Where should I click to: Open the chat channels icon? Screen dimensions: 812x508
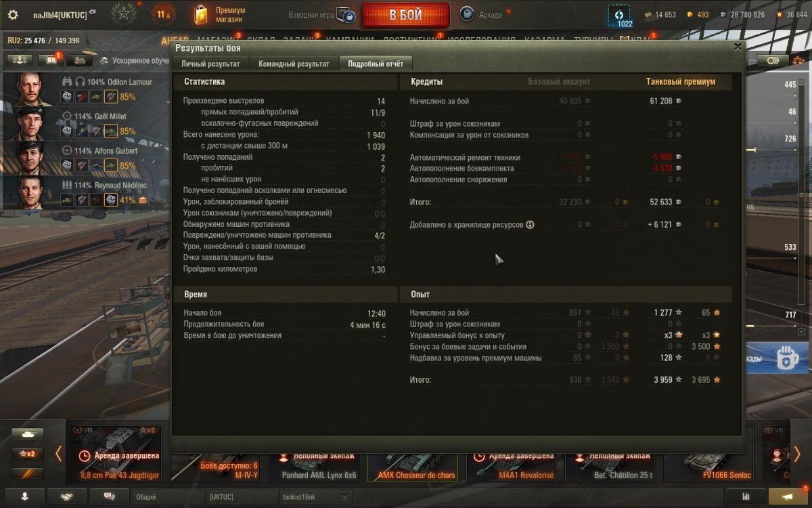pyautogui.click(x=109, y=496)
